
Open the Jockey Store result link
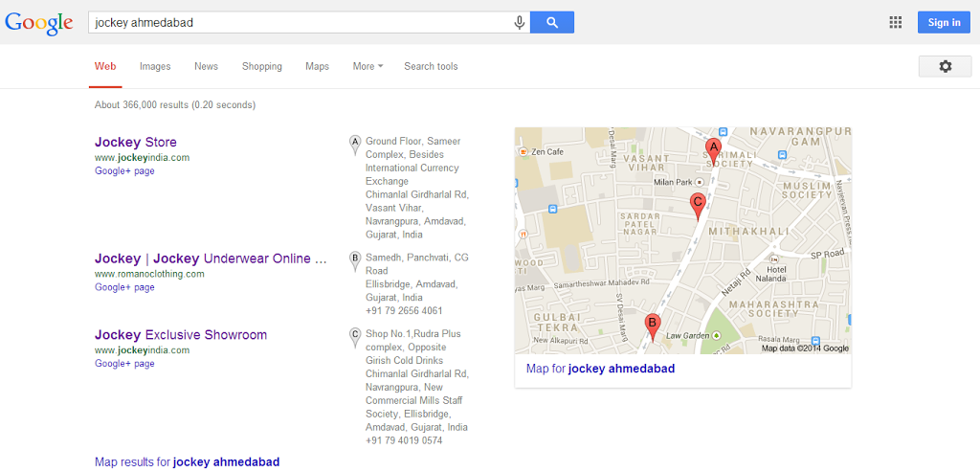click(135, 143)
